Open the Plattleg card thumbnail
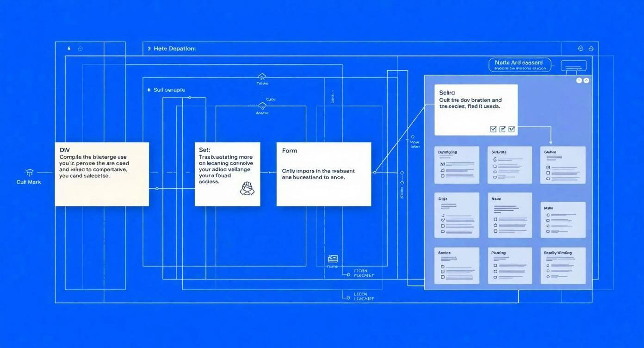 coord(509,266)
